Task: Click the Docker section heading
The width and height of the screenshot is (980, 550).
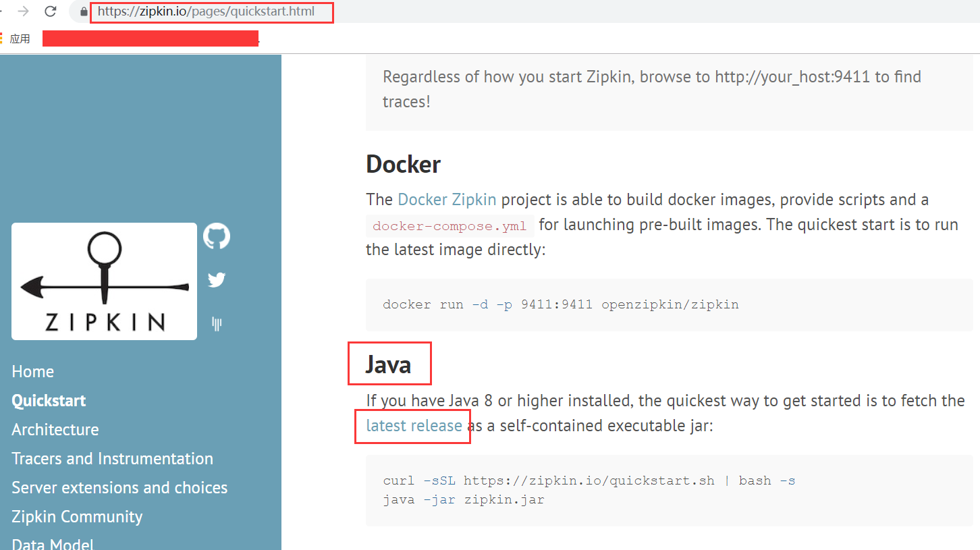Action: [x=403, y=164]
